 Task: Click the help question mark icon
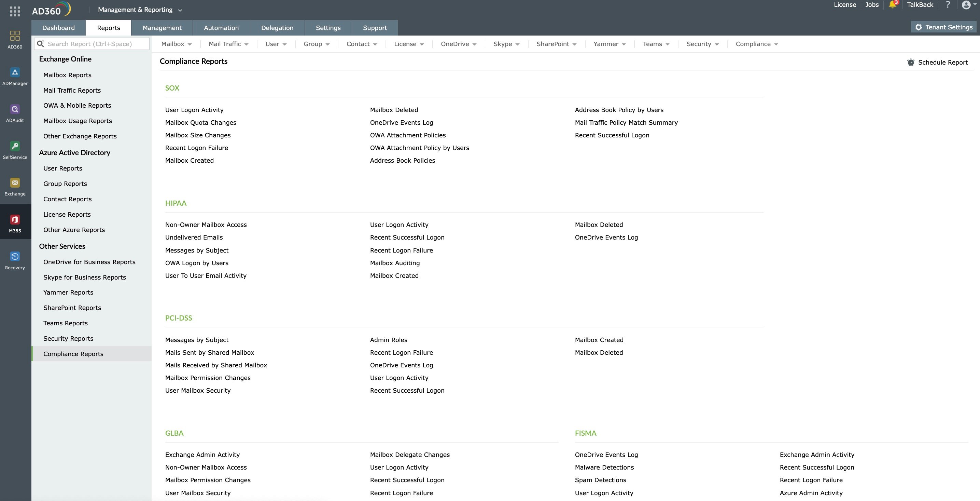(x=948, y=5)
